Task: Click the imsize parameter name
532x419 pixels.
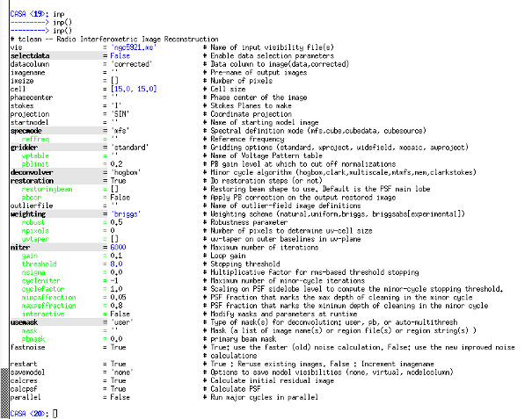Action: coord(22,81)
